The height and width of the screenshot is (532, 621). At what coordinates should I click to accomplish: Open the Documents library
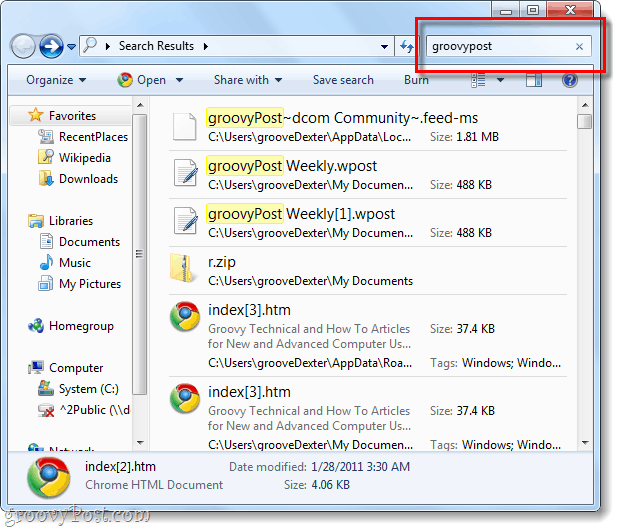pos(90,242)
